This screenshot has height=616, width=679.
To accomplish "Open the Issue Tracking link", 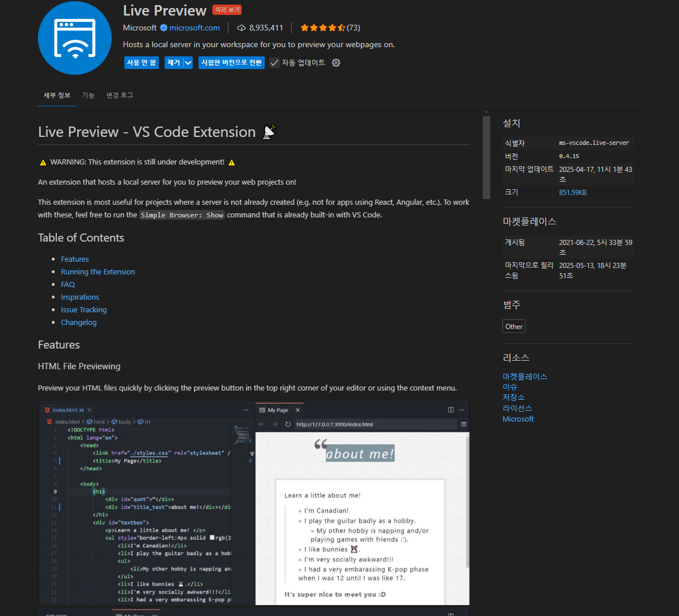I will [x=83, y=309].
